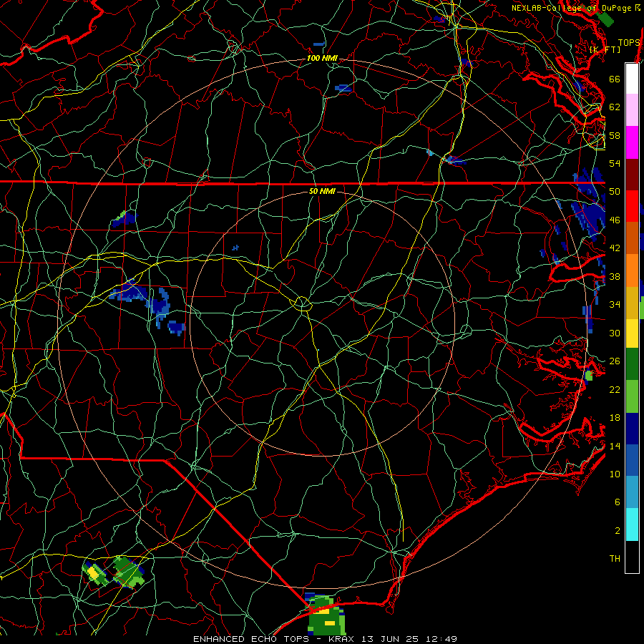This screenshot has height=644, width=644.
Task: Select the white legend swatch
Action: [632, 79]
